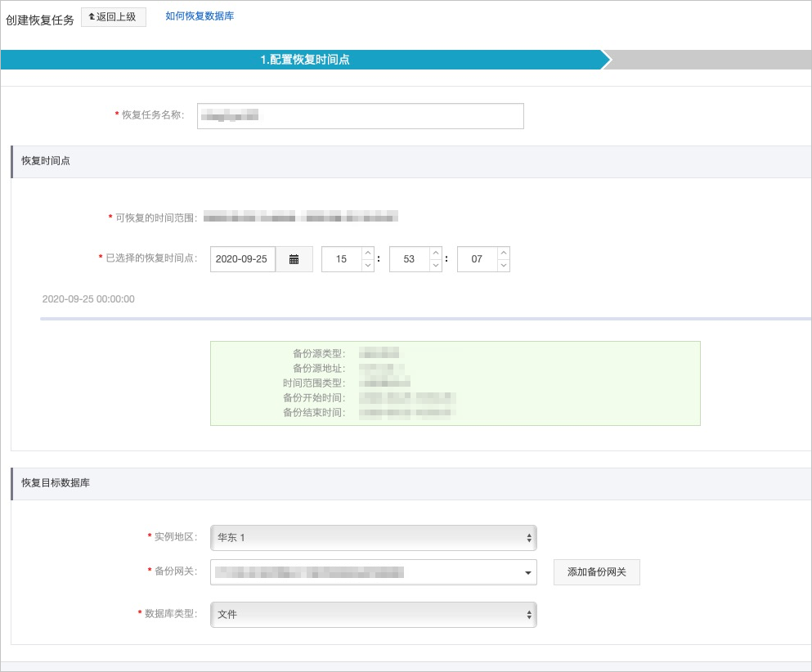The image size is (812, 672).
Task: Select the 1.配置恢复时间点 step tab
Action: tap(304, 60)
